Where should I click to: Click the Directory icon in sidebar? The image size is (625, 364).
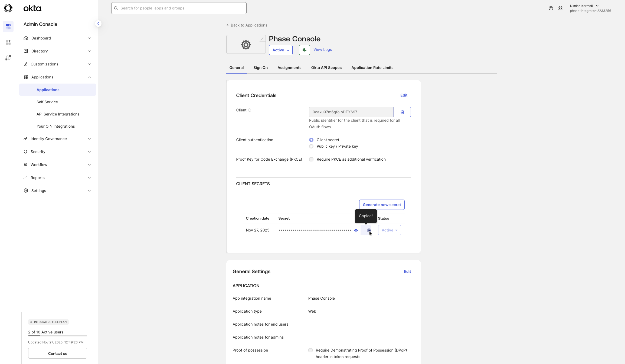point(26,51)
